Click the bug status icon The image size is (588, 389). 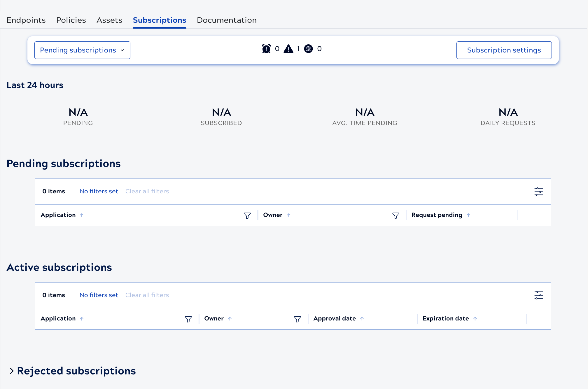tap(308, 49)
